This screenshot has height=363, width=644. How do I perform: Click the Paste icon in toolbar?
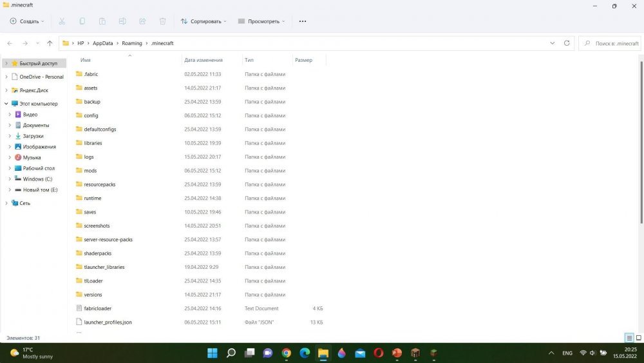pos(102,21)
